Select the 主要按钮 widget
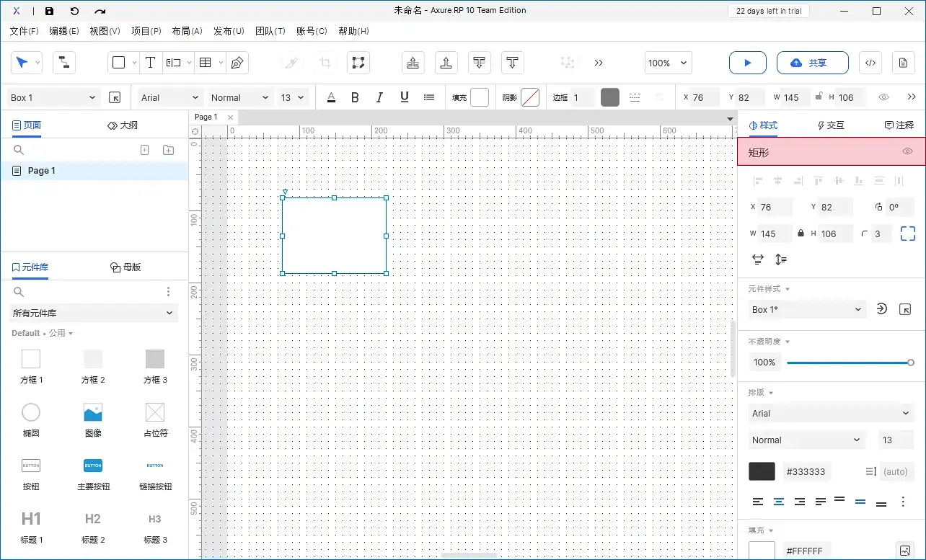926x560 pixels. tap(93, 474)
